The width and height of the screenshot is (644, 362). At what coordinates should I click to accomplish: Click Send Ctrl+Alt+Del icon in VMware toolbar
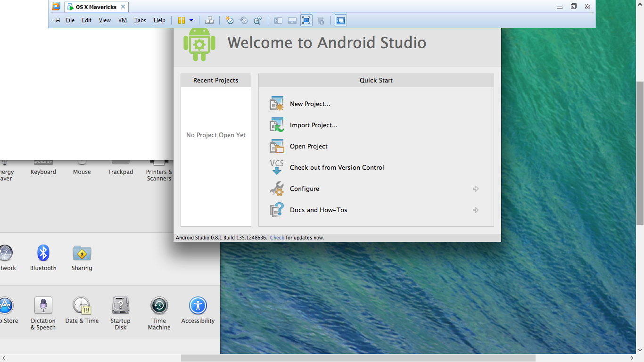point(209,20)
